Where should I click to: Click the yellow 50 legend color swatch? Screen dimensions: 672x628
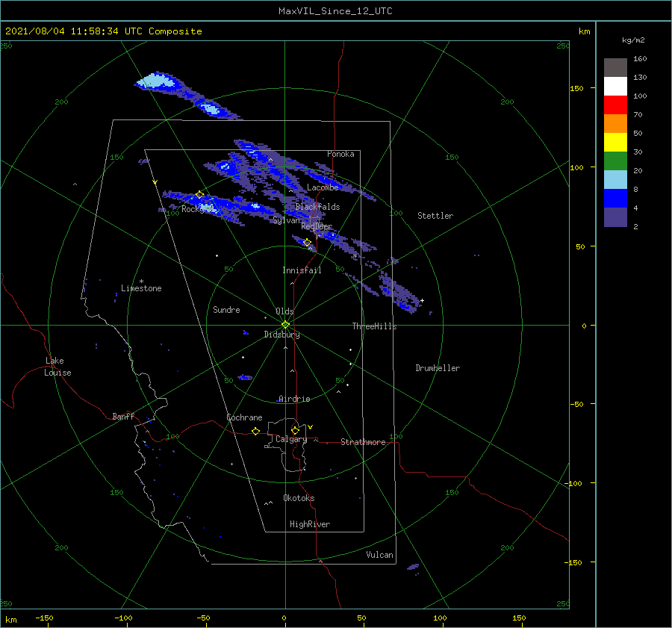click(x=615, y=143)
